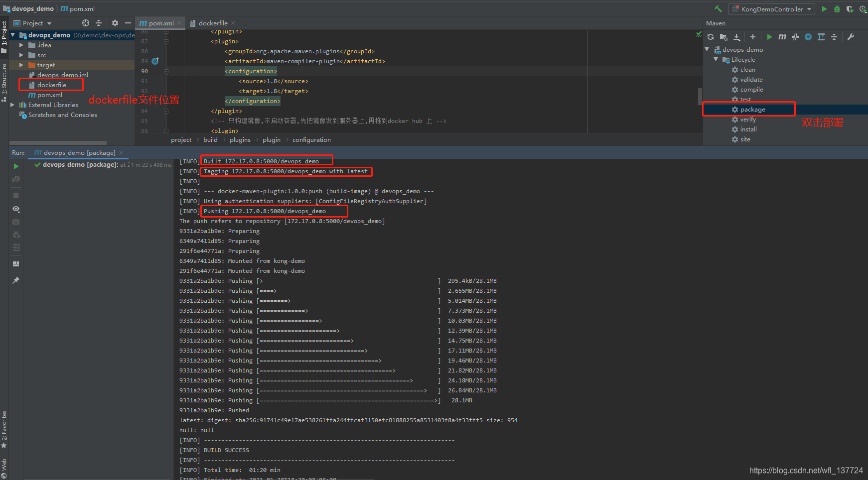Toggle the Run panel view options eye
This screenshot has width=868, height=480.
[16, 209]
